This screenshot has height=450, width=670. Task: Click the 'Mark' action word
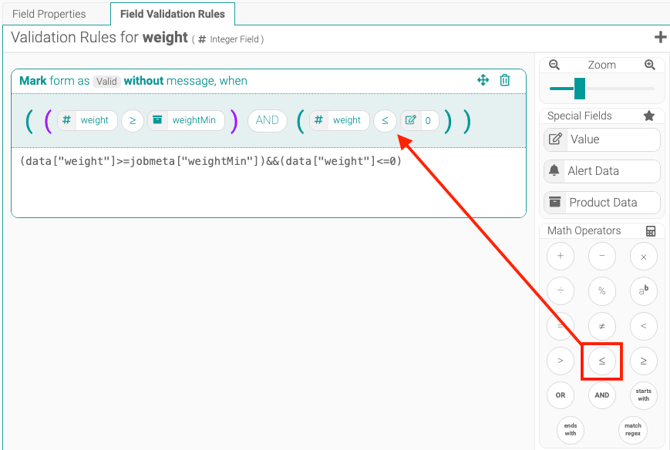[33, 81]
